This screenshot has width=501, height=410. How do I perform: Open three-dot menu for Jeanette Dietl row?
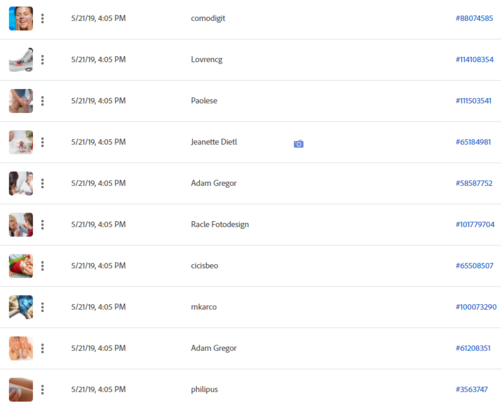pos(42,142)
